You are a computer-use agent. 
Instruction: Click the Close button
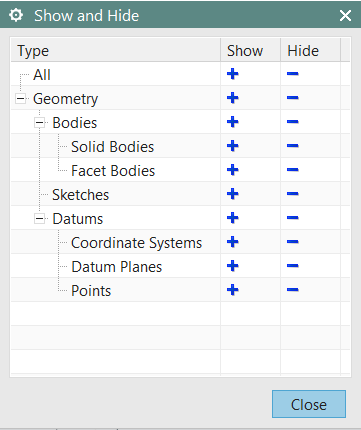(309, 404)
